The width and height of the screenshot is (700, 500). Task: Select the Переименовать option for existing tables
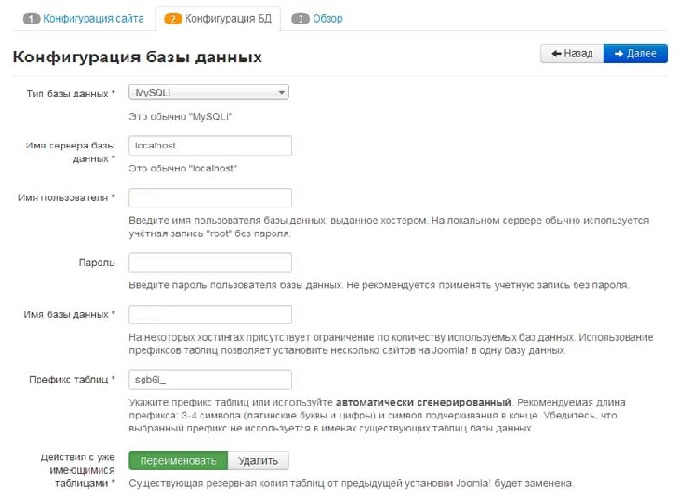coord(178,460)
